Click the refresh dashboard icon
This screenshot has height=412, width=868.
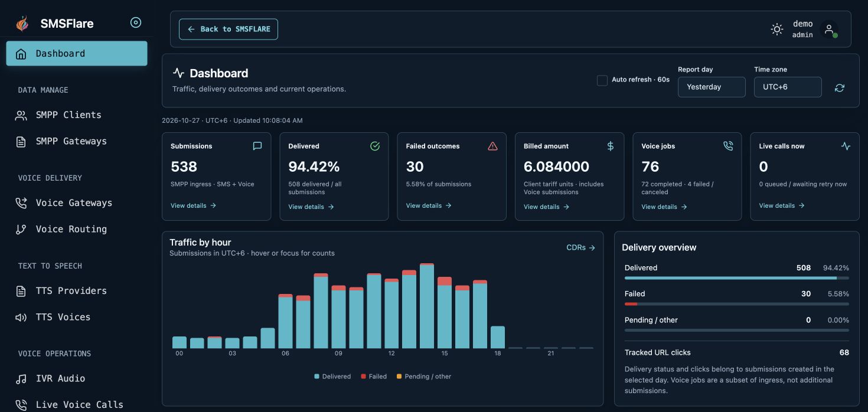[x=840, y=87]
